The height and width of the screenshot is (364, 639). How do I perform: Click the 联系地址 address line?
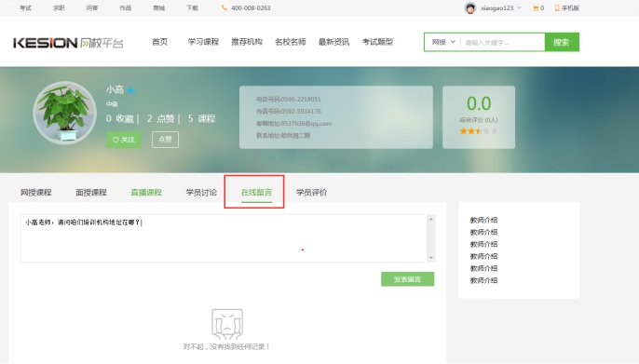pos(283,136)
